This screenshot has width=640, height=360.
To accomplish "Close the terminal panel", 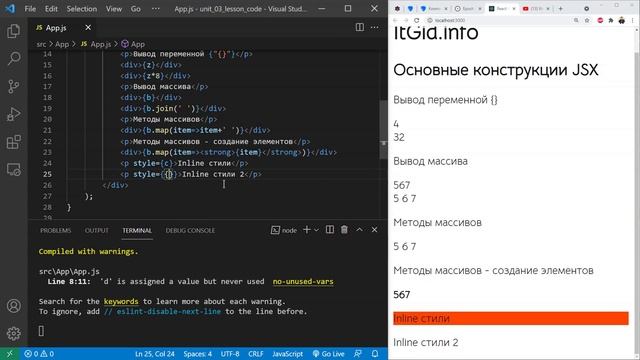I will tap(374, 230).
